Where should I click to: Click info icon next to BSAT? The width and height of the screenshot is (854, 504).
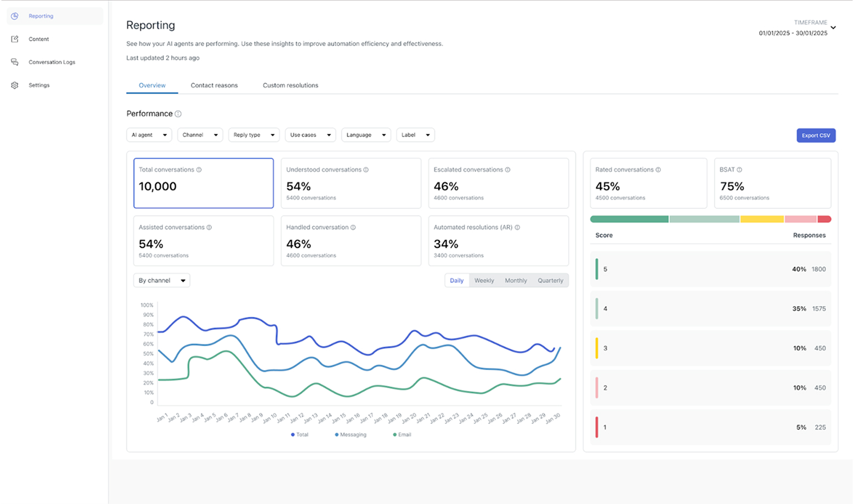click(x=739, y=170)
